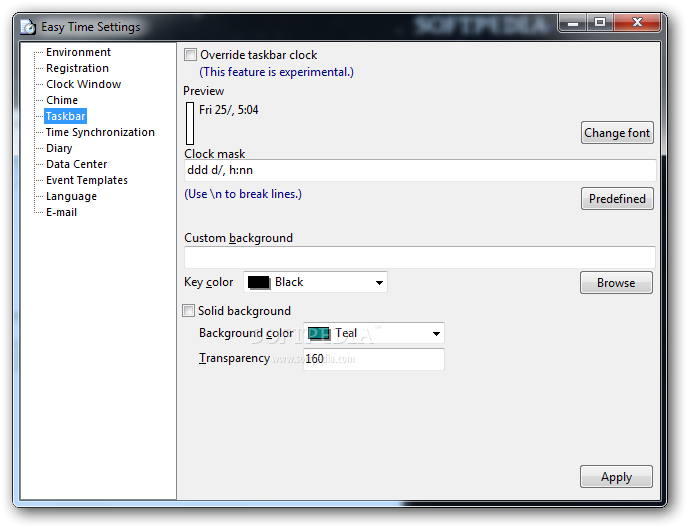Click the Change font button

click(617, 133)
